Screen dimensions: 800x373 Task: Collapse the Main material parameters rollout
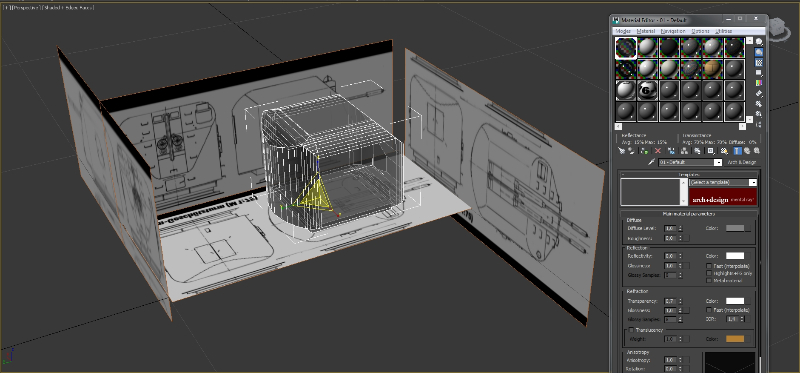pos(688,214)
